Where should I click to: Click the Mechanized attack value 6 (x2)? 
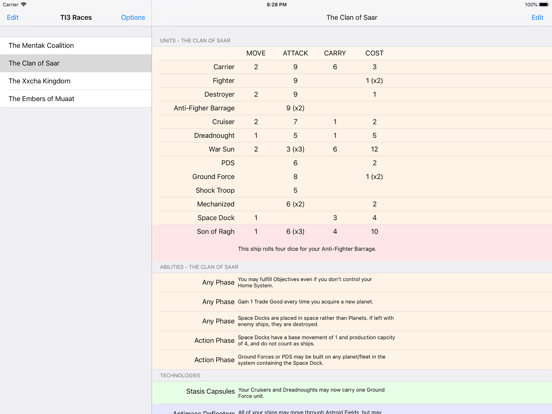pos(295,204)
